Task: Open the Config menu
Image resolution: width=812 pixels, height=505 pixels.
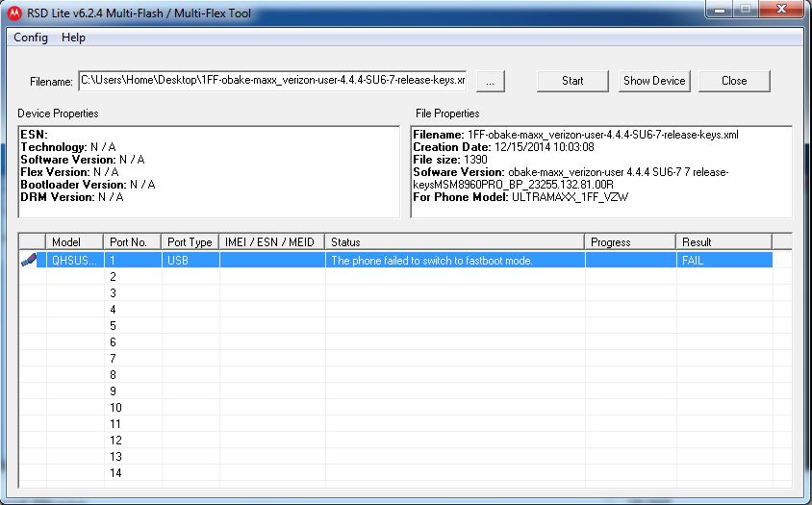Action: coord(31,38)
